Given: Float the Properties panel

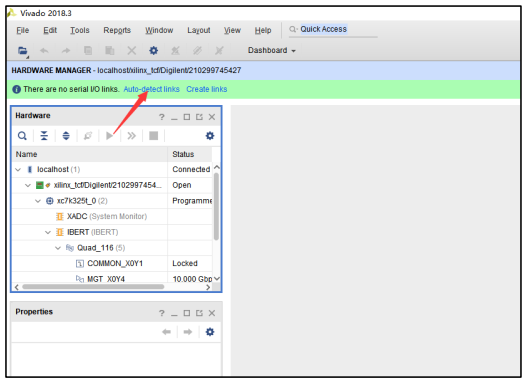Looking at the screenshot, I should tap(199, 313).
